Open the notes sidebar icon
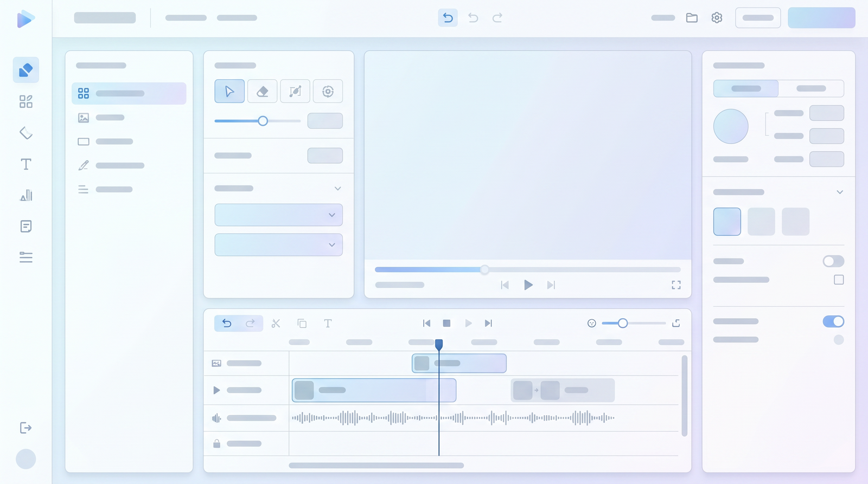The width and height of the screenshot is (868, 484). coord(26,226)
